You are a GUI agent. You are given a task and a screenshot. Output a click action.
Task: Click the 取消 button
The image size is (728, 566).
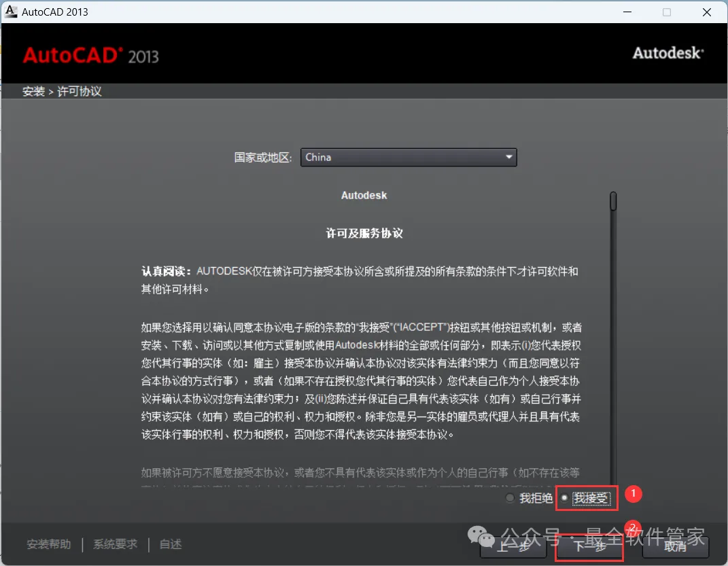(675, 546)
